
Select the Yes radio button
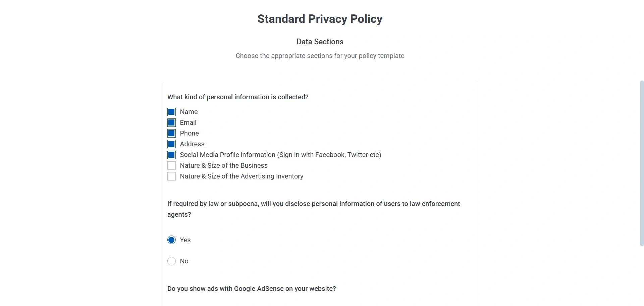(171, 240)
